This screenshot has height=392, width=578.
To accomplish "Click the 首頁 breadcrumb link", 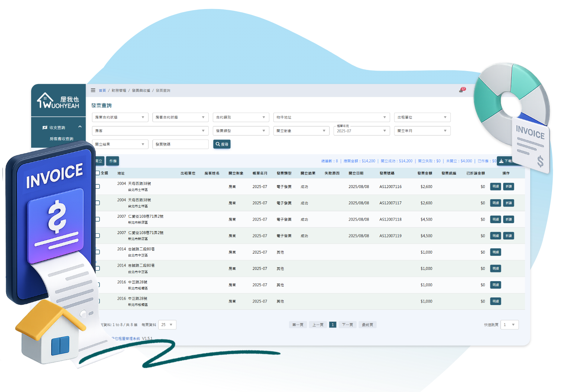I will [102, 91].
